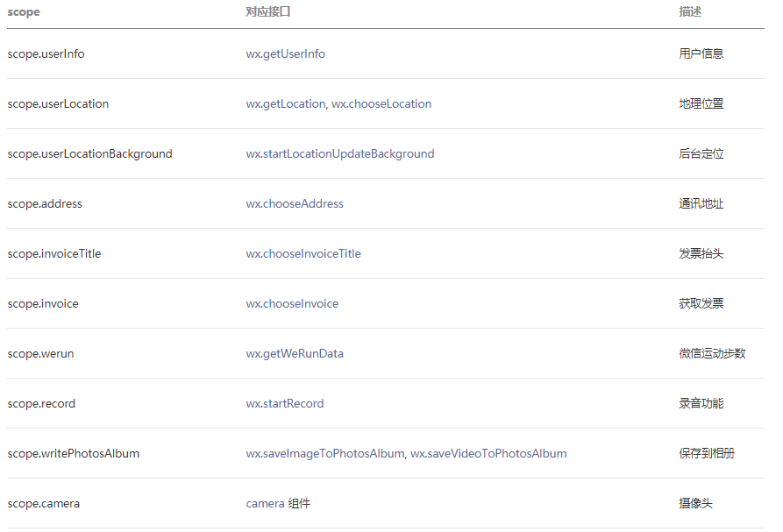Open the wx.chooseInvoiceTitle link
Viewport: 783px width, 532px height.
(x=303, y=253)
